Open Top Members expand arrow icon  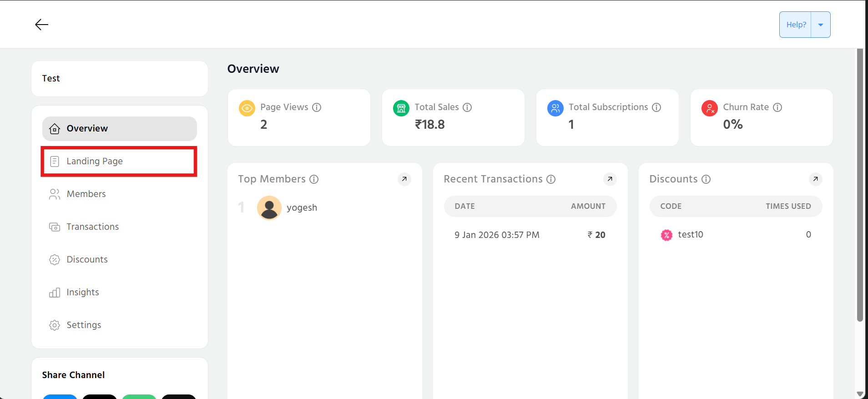(x=404, y=179)
